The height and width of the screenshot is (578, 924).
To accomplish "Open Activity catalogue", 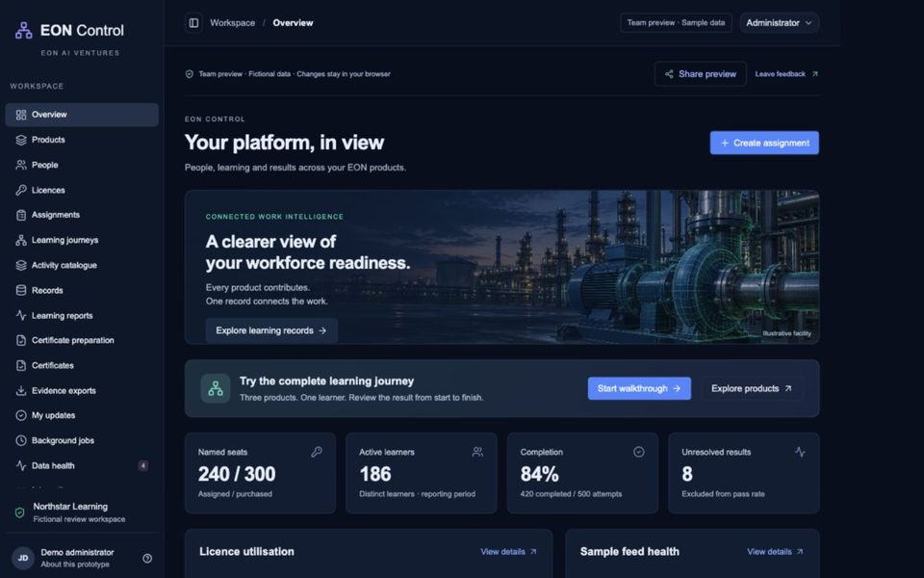I will pyautogui.click(x=82, y=266).
